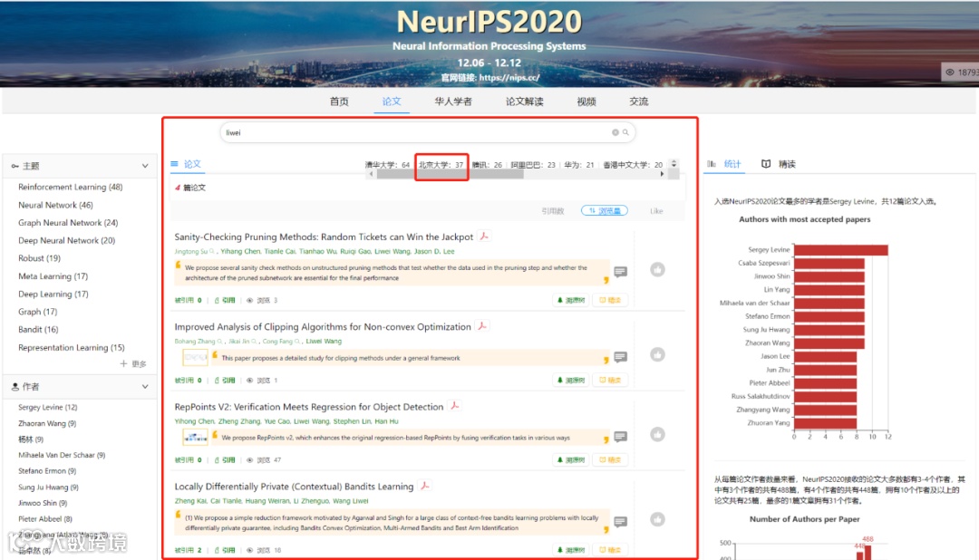
Task: Click the search icon next to Bohang Zhang
Action: click(x=219, y=342)
